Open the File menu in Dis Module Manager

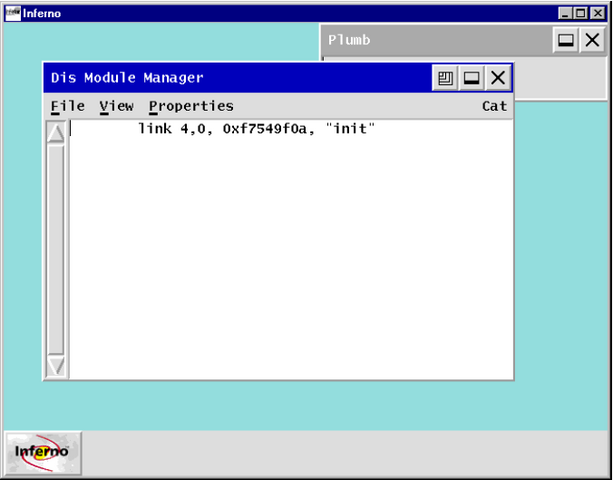pos(68,106)
